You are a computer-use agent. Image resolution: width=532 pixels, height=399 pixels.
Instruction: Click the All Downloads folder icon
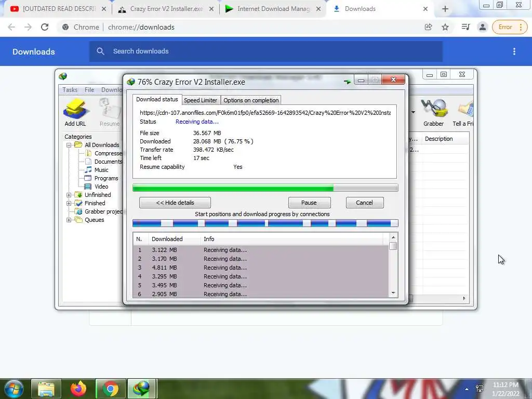[78, 145]
